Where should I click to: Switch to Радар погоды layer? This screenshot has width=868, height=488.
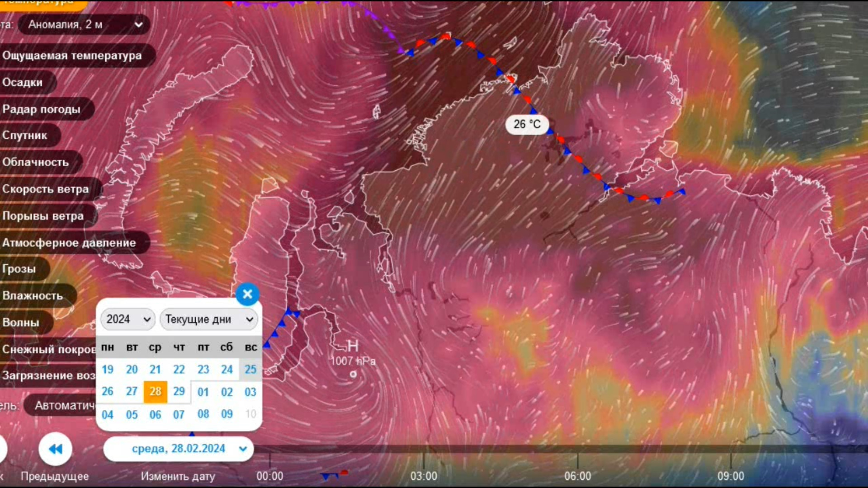click(42, 109)
